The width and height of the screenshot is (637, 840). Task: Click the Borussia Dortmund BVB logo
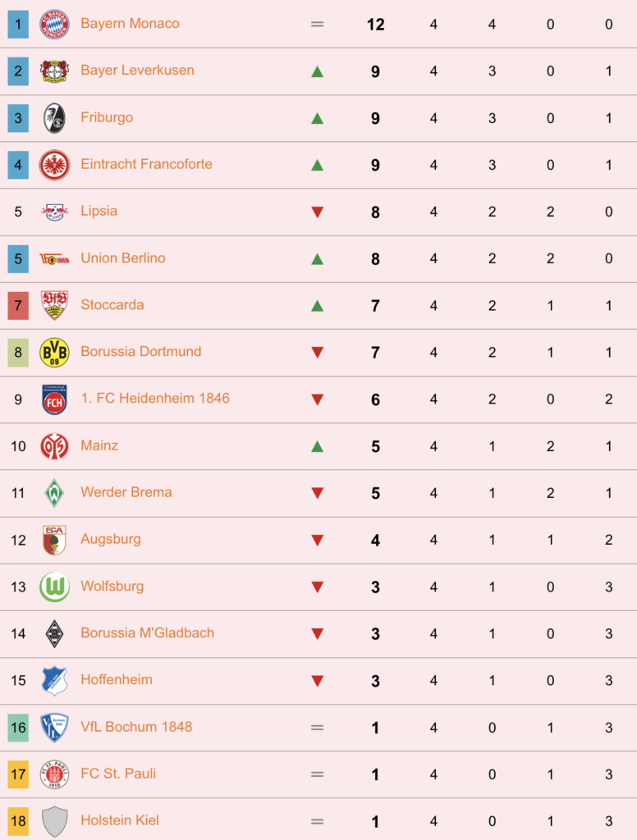[54, 352]
